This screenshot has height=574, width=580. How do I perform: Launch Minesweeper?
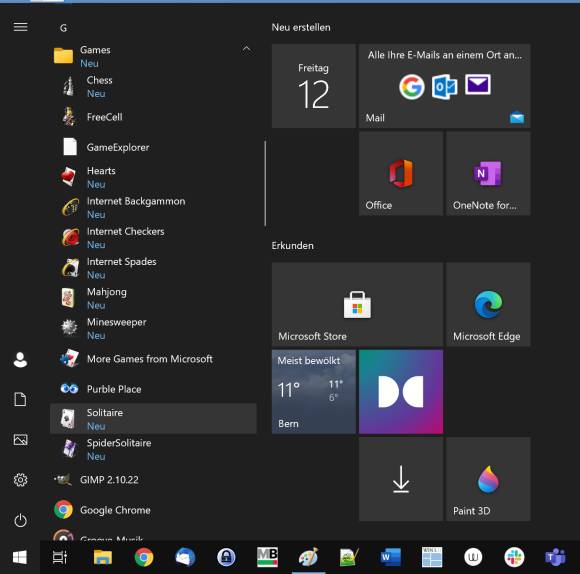153,328
